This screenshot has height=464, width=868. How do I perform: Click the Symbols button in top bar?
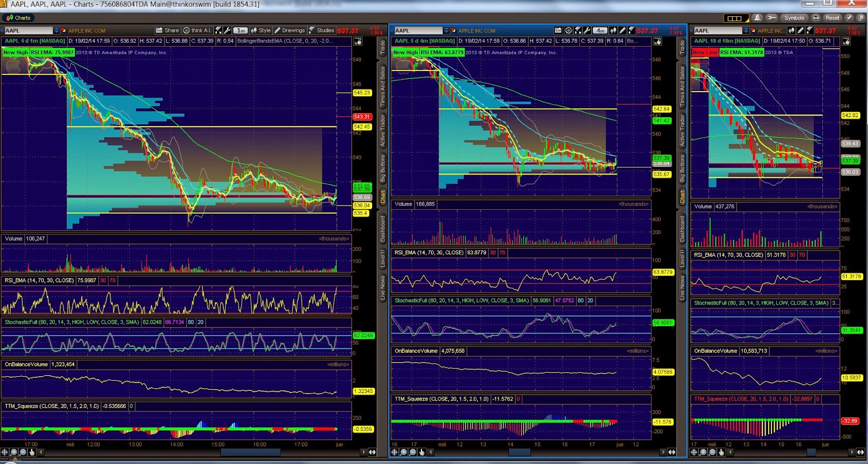(x=794, y=18)
